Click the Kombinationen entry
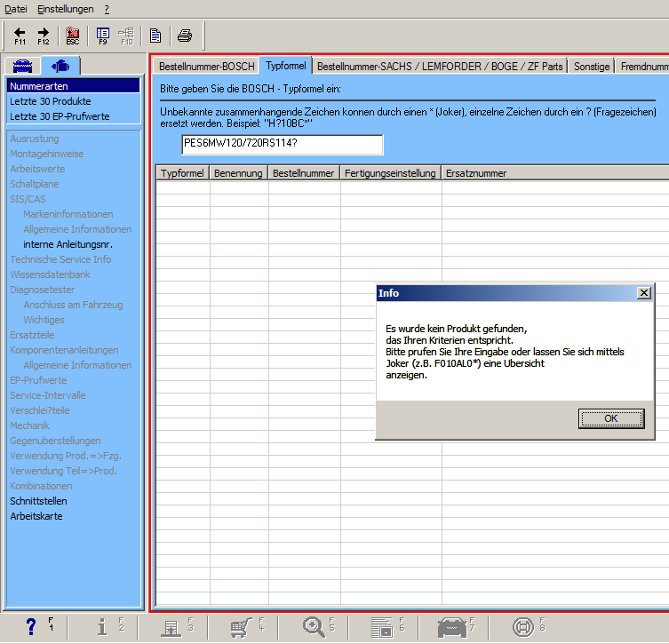Screen dimensions: 669x644 (x=41, y=486)
